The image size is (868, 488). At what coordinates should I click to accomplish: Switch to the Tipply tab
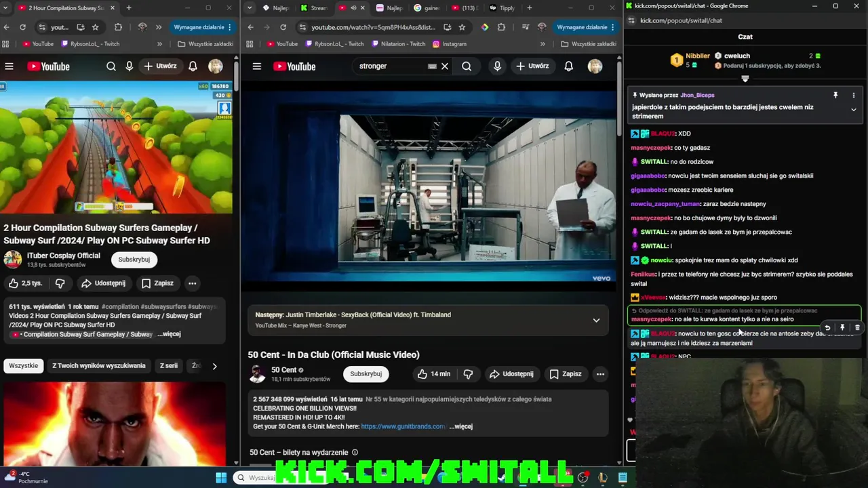[502, 8]
